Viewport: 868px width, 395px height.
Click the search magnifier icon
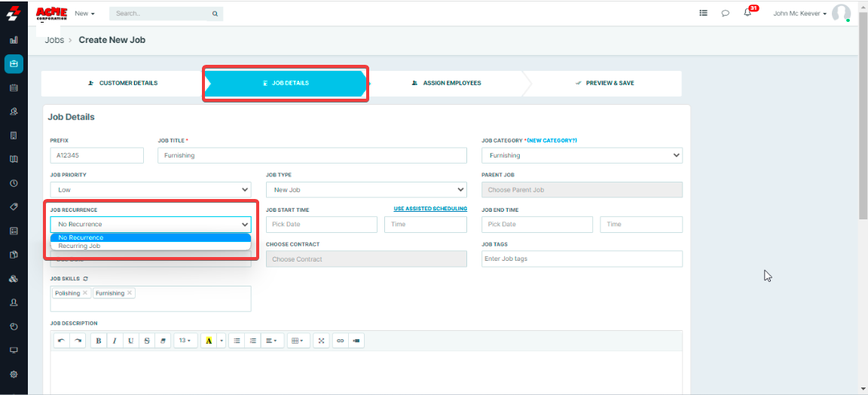215,14
